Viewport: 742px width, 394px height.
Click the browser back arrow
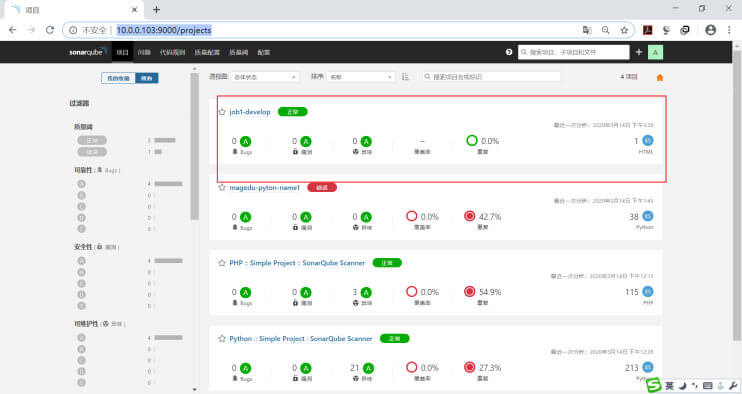click(x=13, y=30)
